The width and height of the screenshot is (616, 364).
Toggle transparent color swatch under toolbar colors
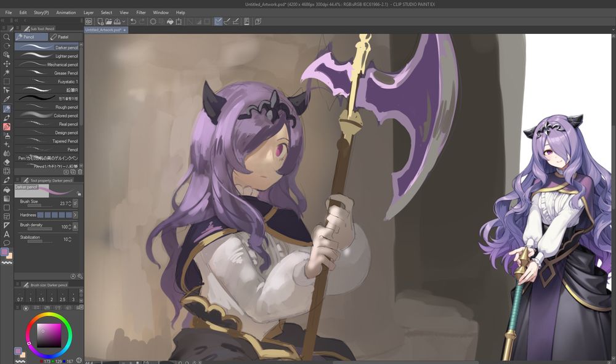(7, 262)
